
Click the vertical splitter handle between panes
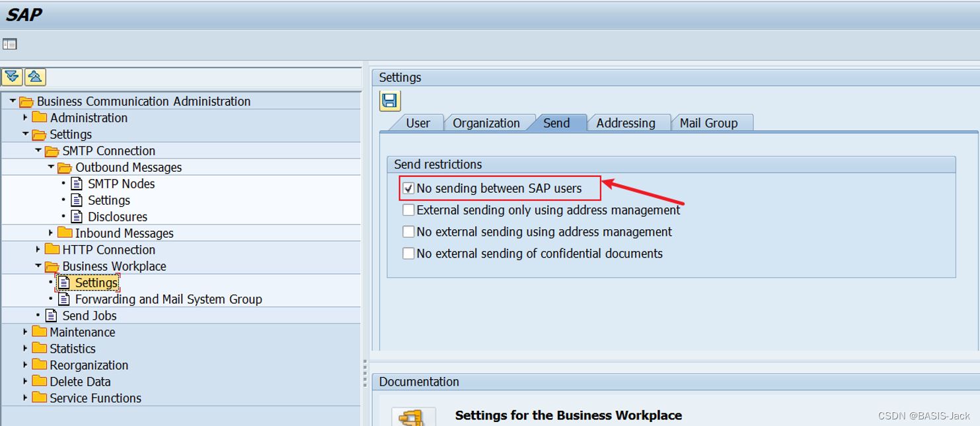pyautogui.click(x=365, y=373)
